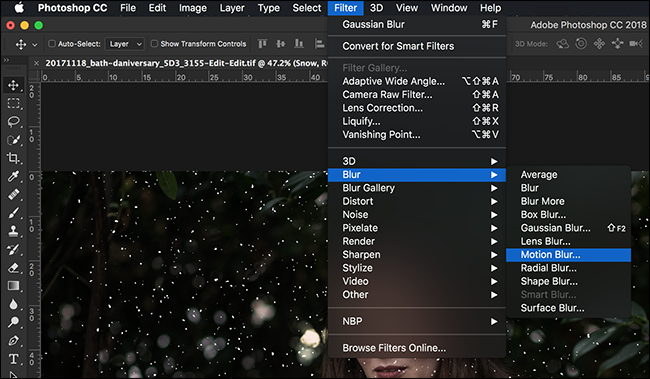Image resolution: width=650 pixels, height=379 pixels.
Task: Open the Layer menu in menu bar
Action: 232,8
